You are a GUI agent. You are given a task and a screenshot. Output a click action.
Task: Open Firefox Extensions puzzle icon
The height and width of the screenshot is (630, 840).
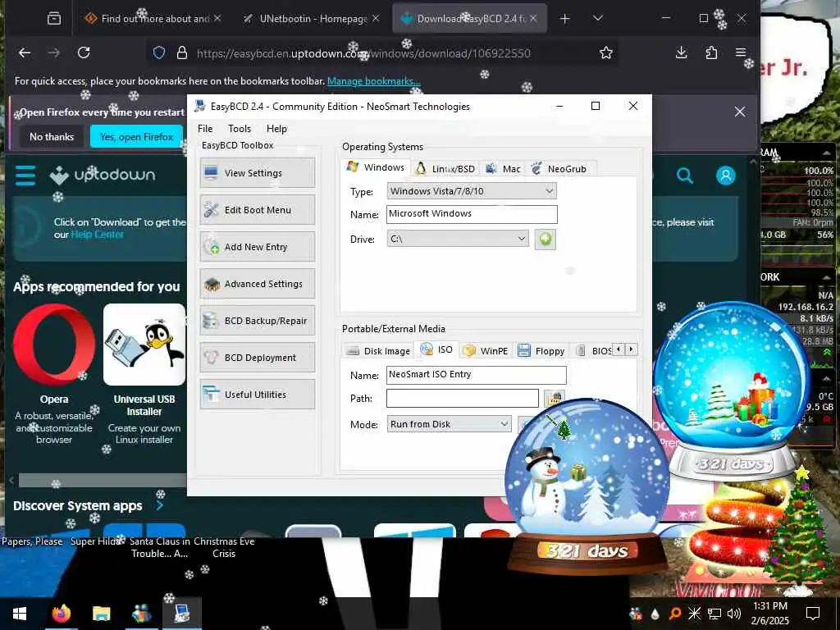pos(711,52)
